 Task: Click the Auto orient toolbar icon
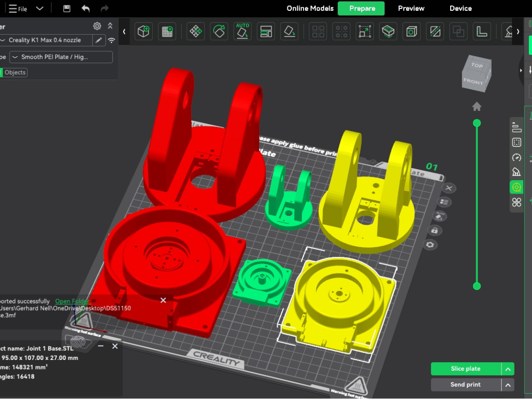(x=242, y=31)
